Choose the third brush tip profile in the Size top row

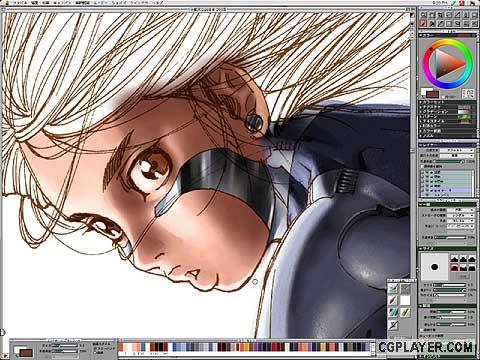point(472,259)
